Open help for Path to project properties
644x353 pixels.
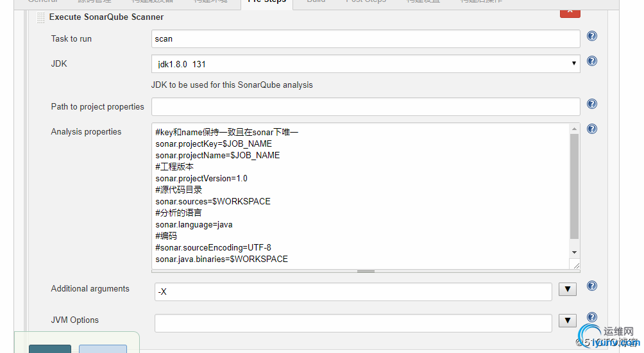click(592, 104)
